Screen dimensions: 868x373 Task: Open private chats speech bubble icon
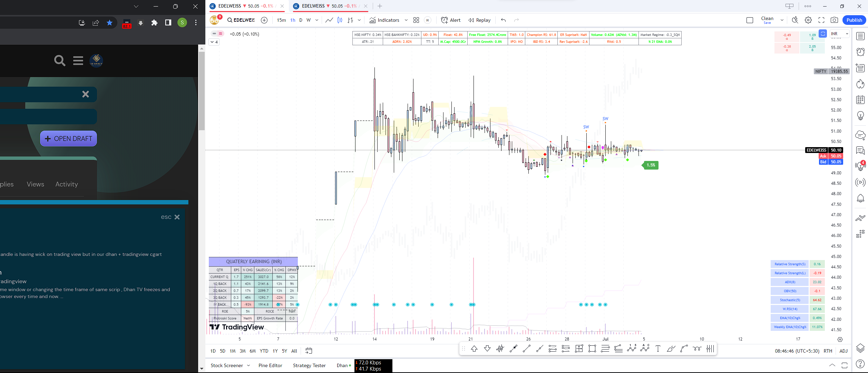(860, 150)
